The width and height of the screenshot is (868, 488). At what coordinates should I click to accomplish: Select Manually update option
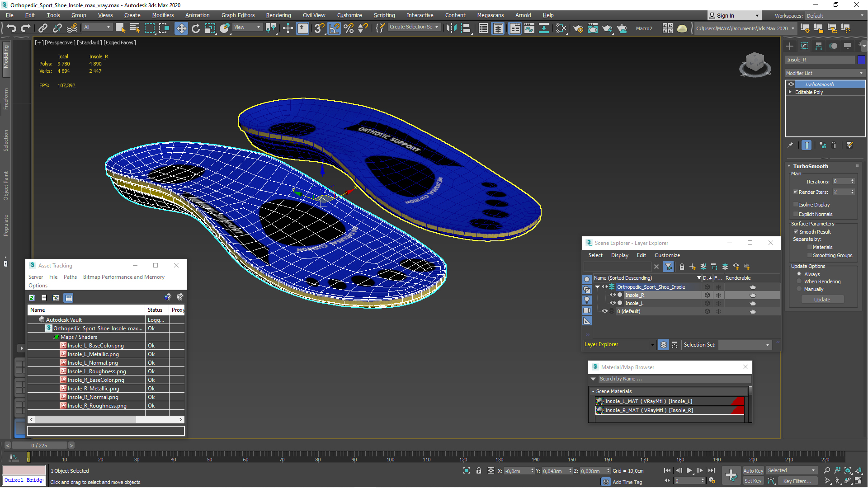pos(799,289)
